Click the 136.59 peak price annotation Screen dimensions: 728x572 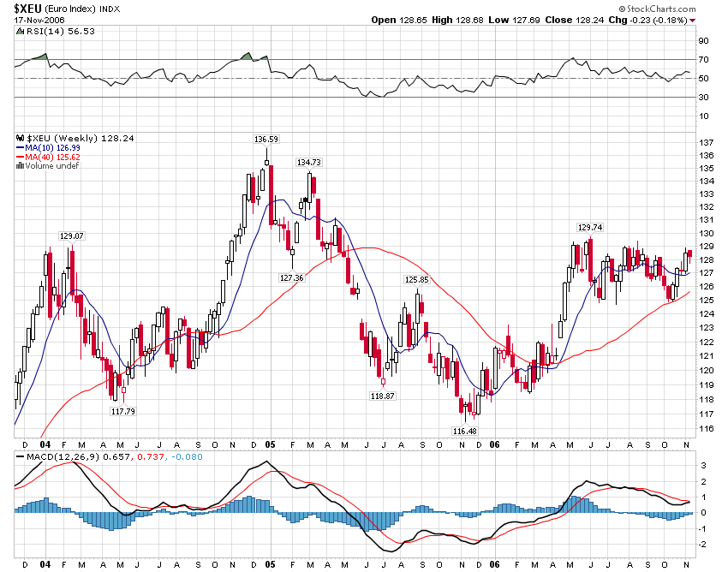[x=266, y=137]
